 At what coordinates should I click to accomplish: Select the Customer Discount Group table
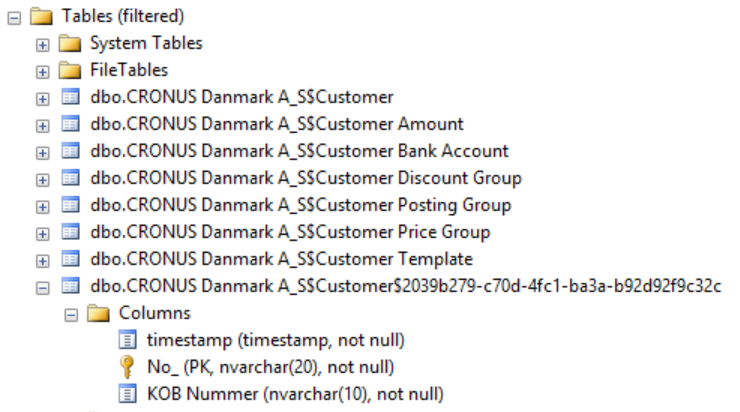(x=306, y=178)
